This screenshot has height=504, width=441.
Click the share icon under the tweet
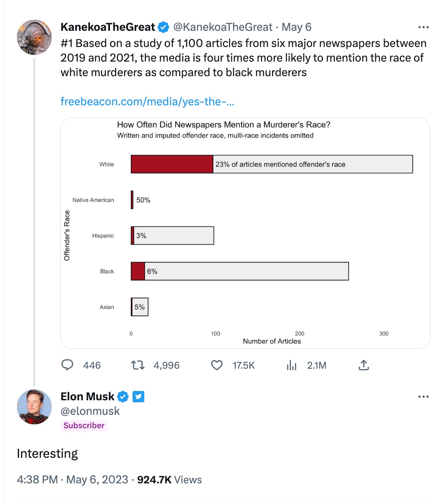click(x=364, y=365)
